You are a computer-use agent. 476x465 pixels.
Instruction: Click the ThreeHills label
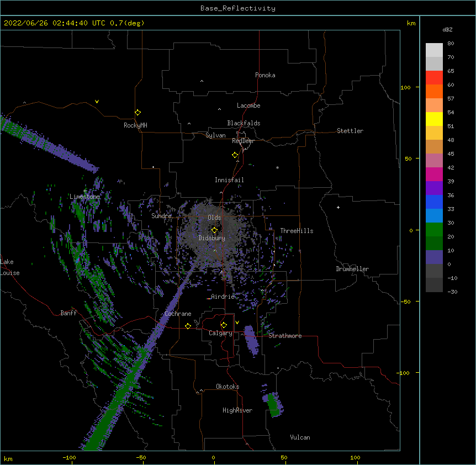(297, 231)
